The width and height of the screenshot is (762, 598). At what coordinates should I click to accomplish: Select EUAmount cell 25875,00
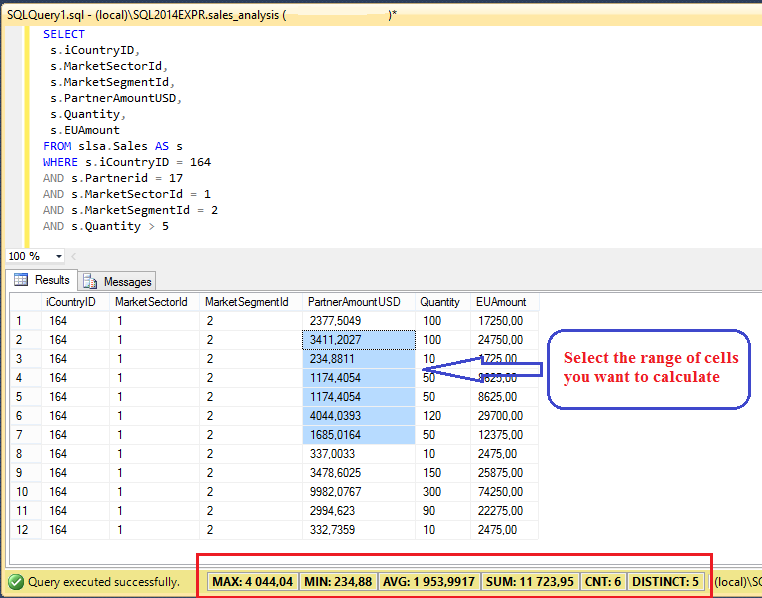point(504,472)
